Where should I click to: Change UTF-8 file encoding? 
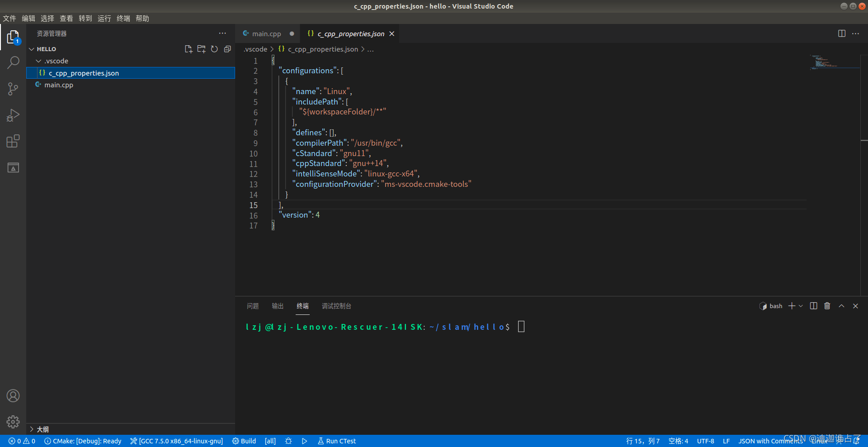coord(706,441)
